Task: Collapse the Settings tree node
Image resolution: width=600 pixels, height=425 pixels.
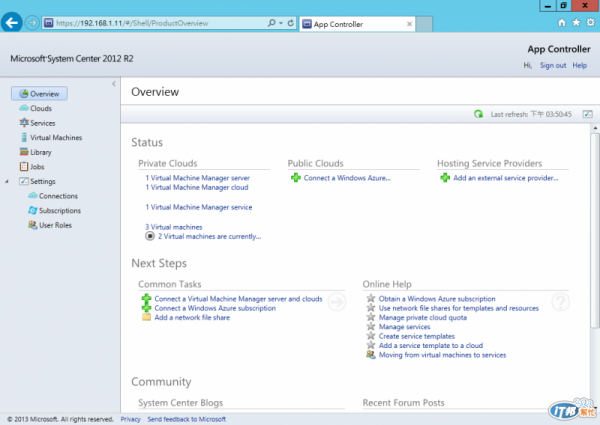Action: click(7, 181)
